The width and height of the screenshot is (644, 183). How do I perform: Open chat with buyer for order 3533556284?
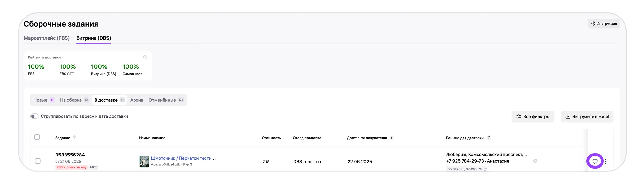tap(594, 161)
